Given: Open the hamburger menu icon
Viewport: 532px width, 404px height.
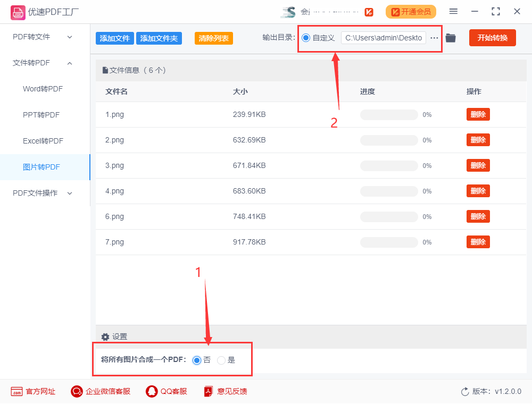Looking at the screenshot, I should point(453,11).
